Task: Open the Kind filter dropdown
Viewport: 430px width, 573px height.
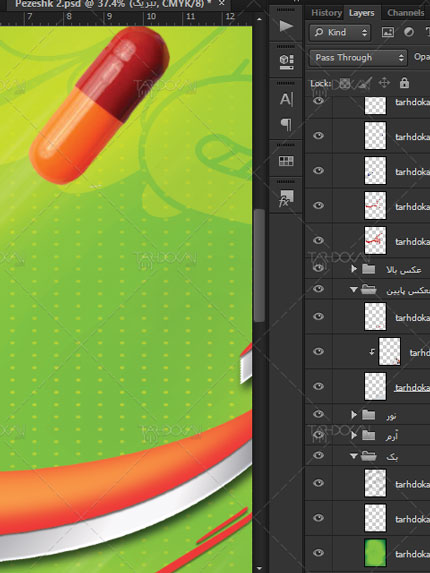Action: coord(340,33)
